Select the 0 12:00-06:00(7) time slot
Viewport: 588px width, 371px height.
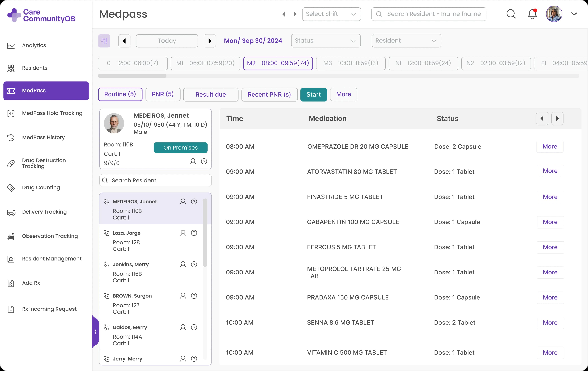[133, 63]
